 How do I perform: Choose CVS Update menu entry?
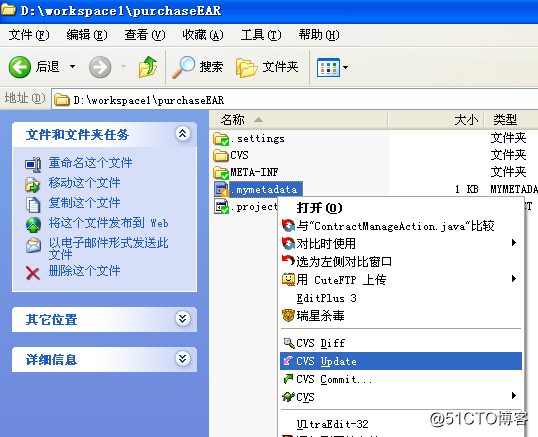click(x=401, y=361)
